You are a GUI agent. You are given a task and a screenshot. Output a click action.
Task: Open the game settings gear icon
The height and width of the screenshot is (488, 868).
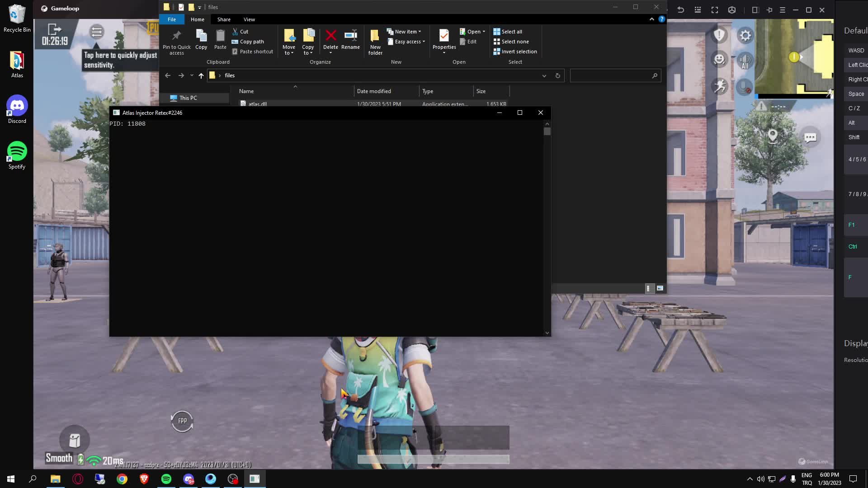coord(745,35)
